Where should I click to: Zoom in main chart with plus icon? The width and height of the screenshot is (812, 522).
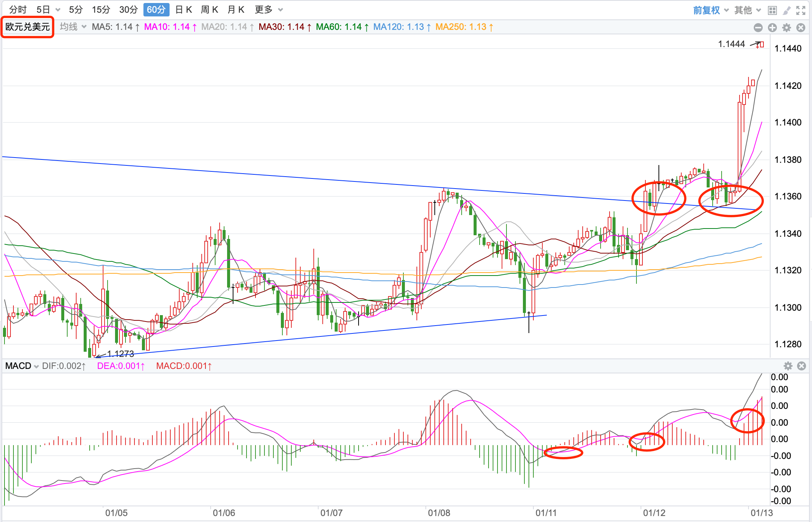[772, 28]
